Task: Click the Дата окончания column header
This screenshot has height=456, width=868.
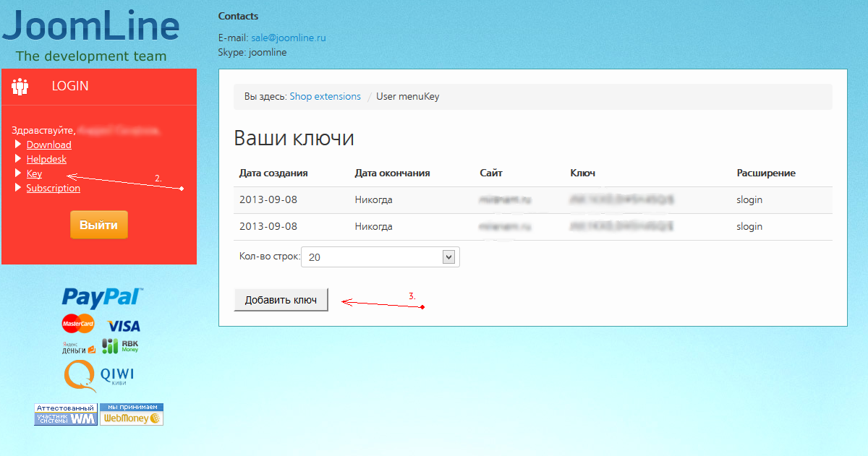Action: tap(393, 173)
